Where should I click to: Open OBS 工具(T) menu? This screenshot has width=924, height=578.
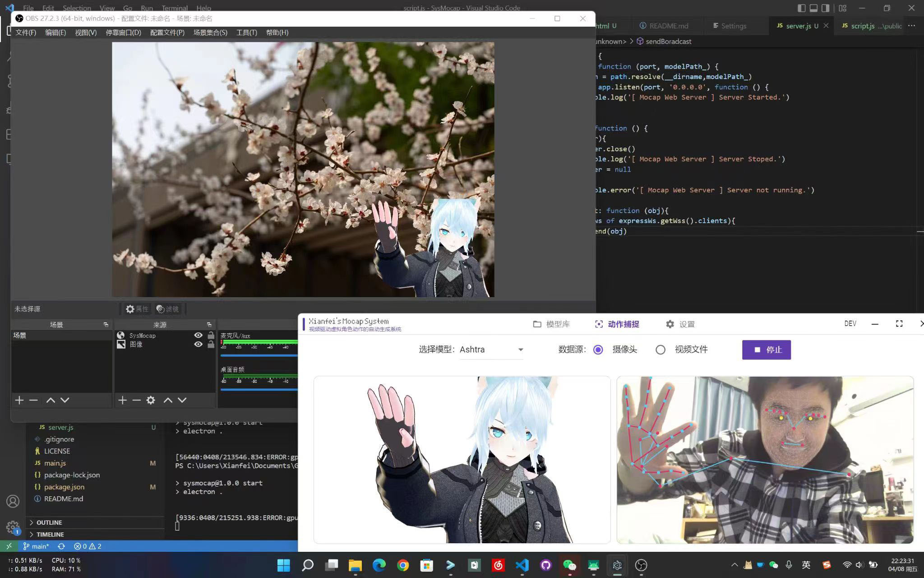point(246,33)
